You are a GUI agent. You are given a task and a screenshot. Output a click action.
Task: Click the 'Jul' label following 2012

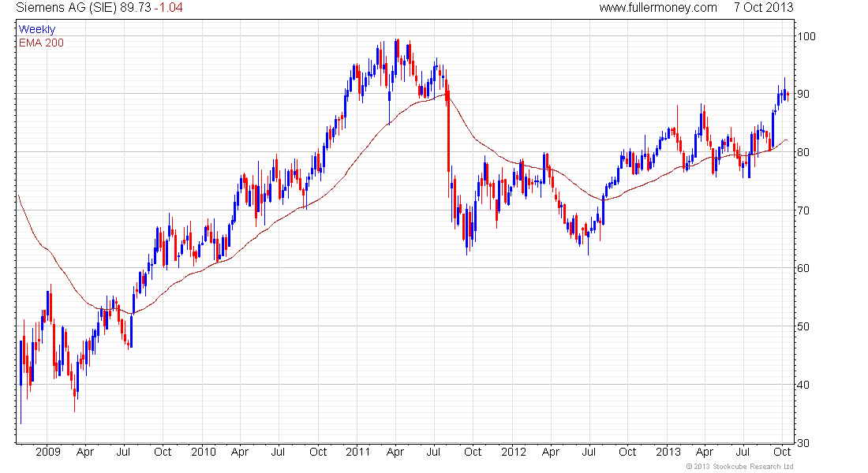[589, 452]
